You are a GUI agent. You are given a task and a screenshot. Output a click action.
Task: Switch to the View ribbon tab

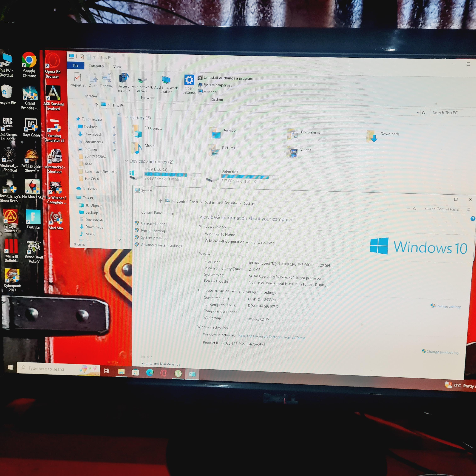(117, 67)
